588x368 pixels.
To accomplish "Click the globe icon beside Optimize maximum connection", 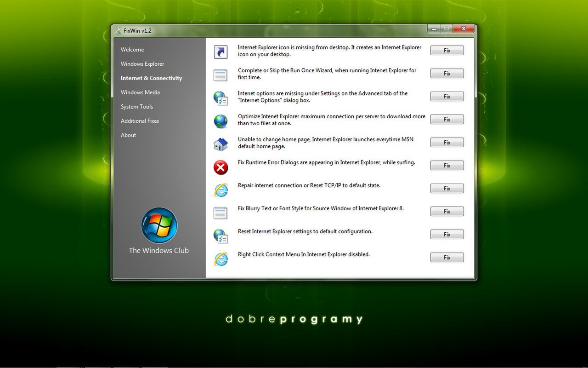I will click(221, 121).
